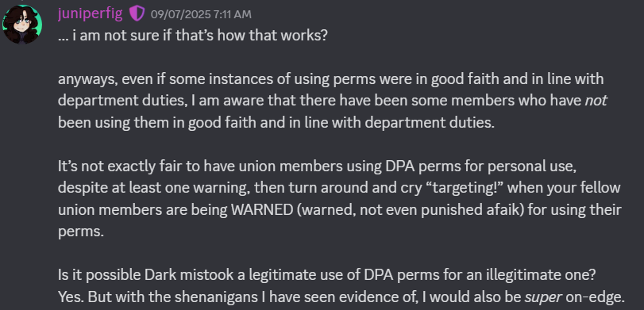Click the purple shield role badge icon
This screenshot has height=310, width=644.
click(x=137, y=14)
